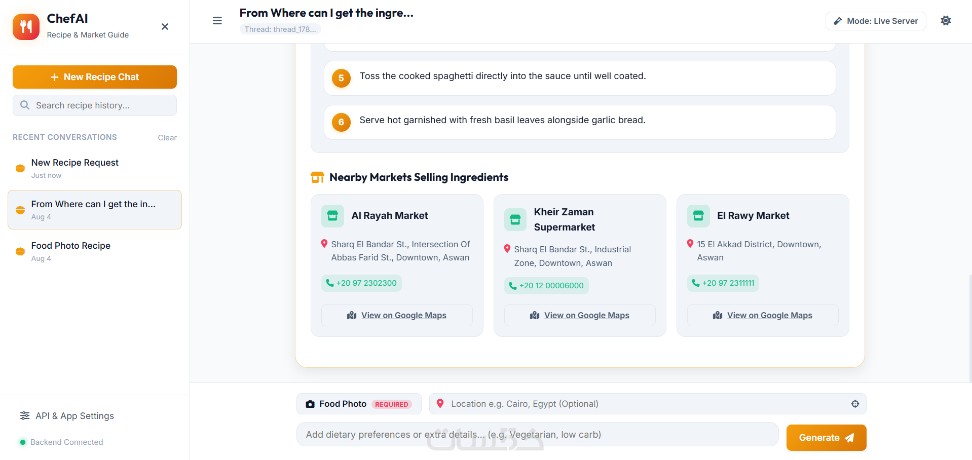972x460 pixels.
Task: Start a New Recipe Chat
Action: 95,77
